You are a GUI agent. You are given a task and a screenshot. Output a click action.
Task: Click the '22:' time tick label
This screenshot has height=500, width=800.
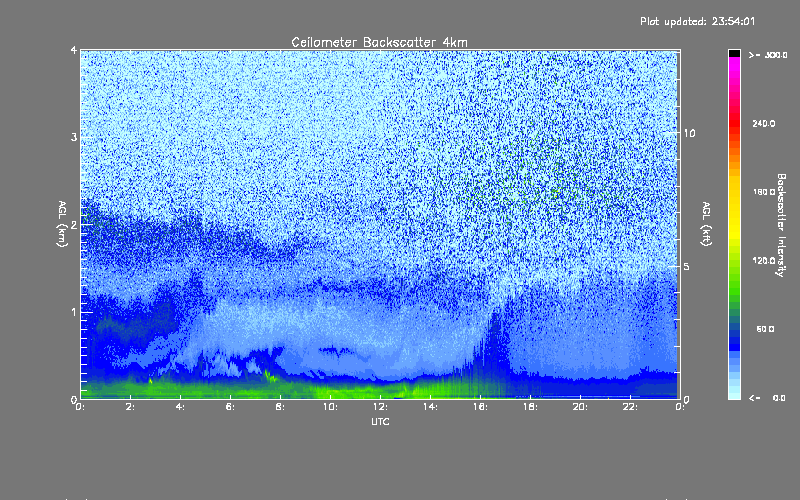[x=630, y=407]
